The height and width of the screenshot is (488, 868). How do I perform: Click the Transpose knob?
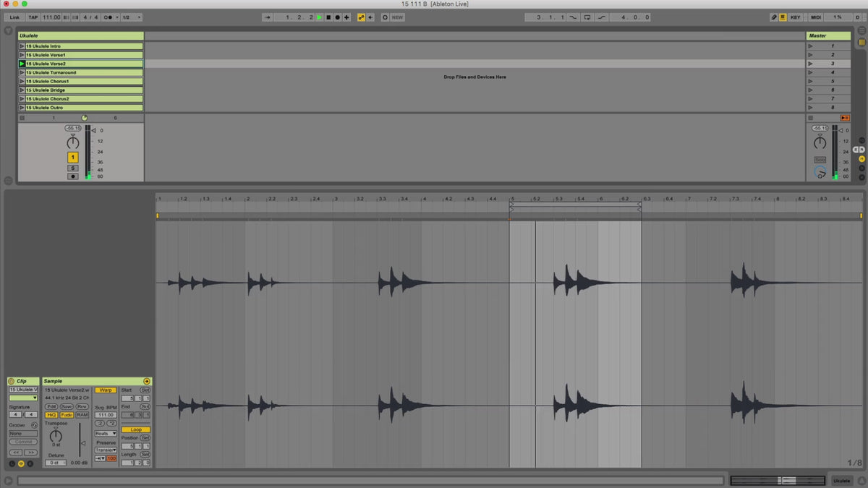pyautogui.click(x=56, y=435)
